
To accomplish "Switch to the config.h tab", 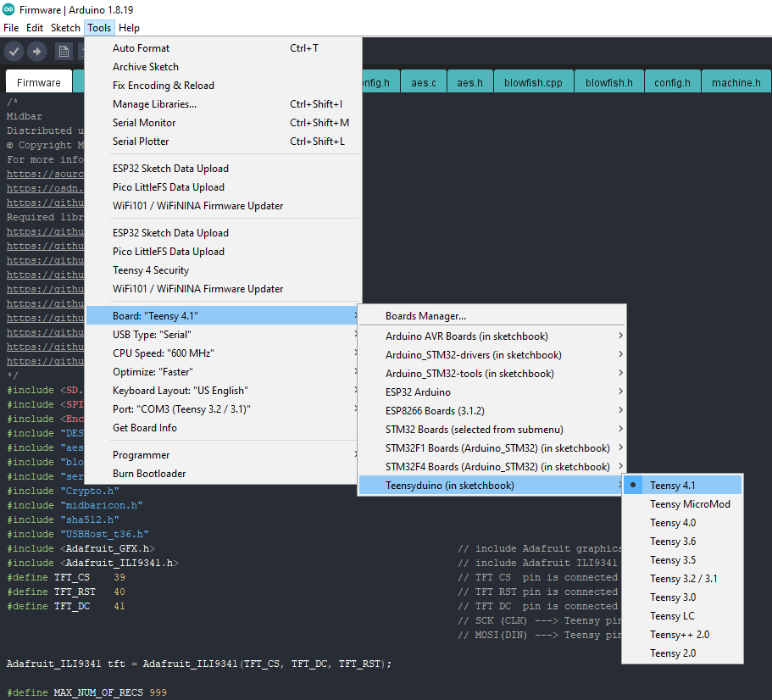I will [x=672, y=82].
